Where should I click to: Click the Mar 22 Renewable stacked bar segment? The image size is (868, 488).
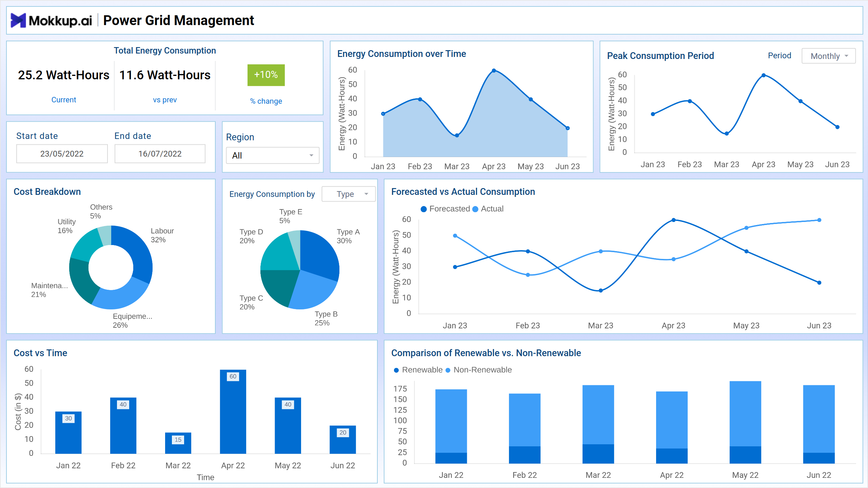598,454
